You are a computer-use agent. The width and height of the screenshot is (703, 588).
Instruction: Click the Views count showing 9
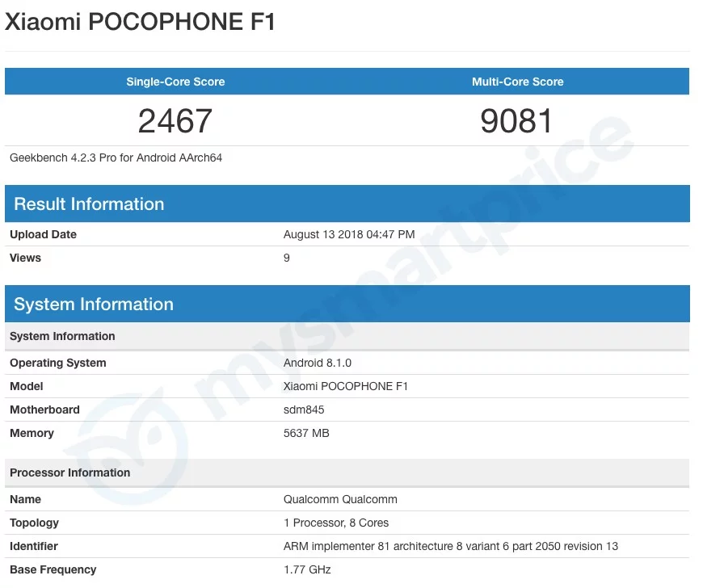pyautogui.click(x=285, y=258)
